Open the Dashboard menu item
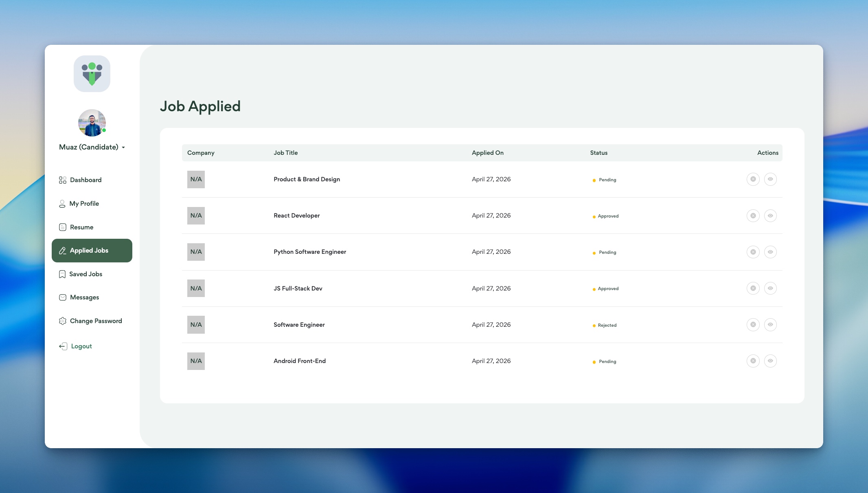 tap(85, 180)
